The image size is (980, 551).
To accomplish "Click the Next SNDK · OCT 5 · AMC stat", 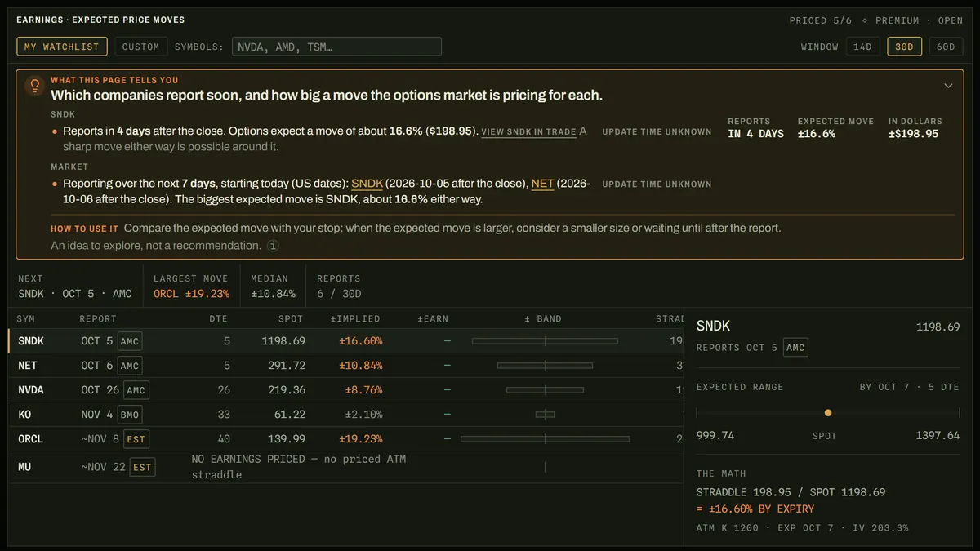I will point(75,286).
